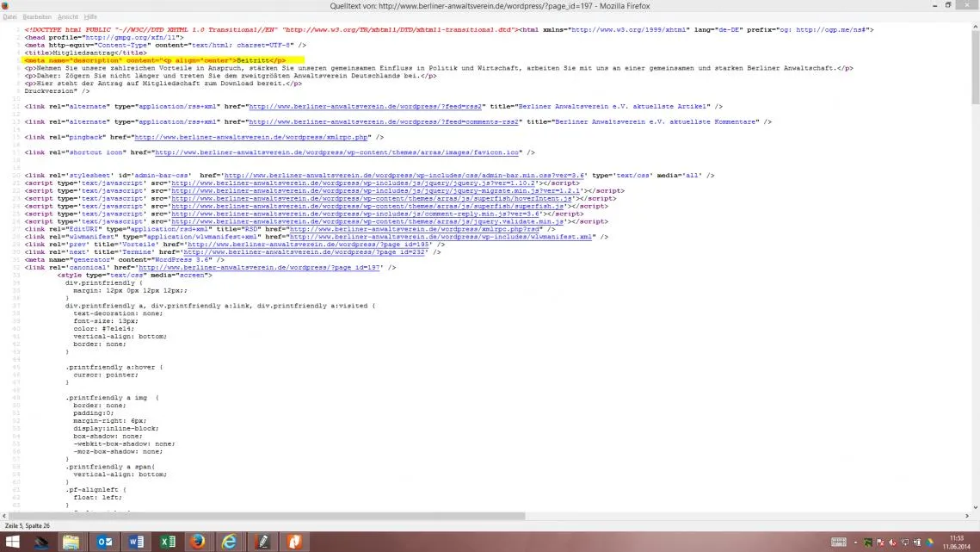980x552 pixels.
Task: Click status bar text 'Zeile 5, Spalte 26'
Action: point(28,525)
